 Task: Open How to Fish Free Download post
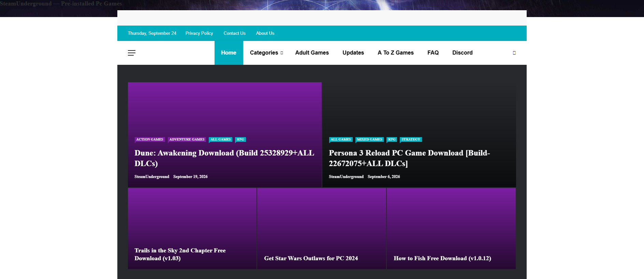[442, 259]
